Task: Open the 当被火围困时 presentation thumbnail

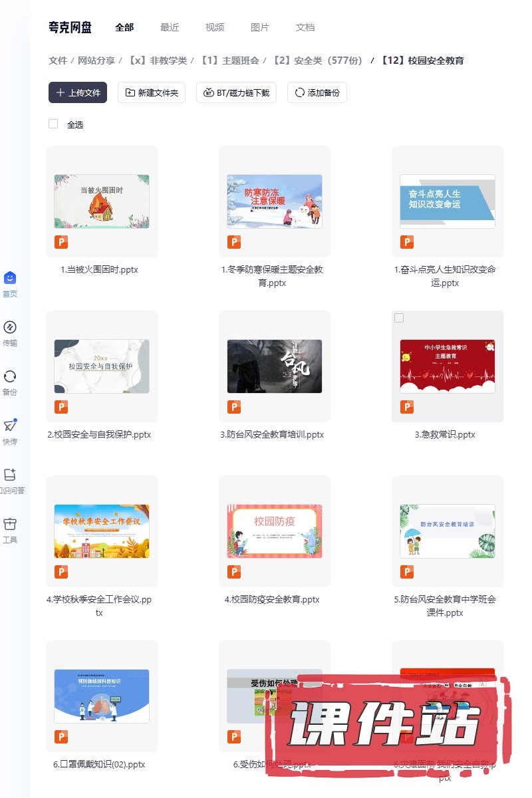Action: pos(102,201)
